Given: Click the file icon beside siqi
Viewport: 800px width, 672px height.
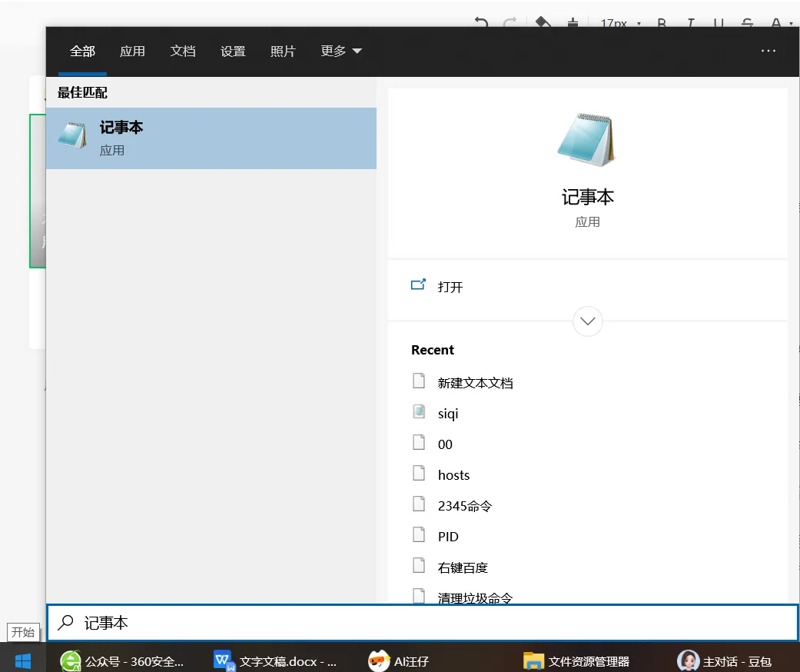Looking at the screenshot, I should tap(419, 411).
